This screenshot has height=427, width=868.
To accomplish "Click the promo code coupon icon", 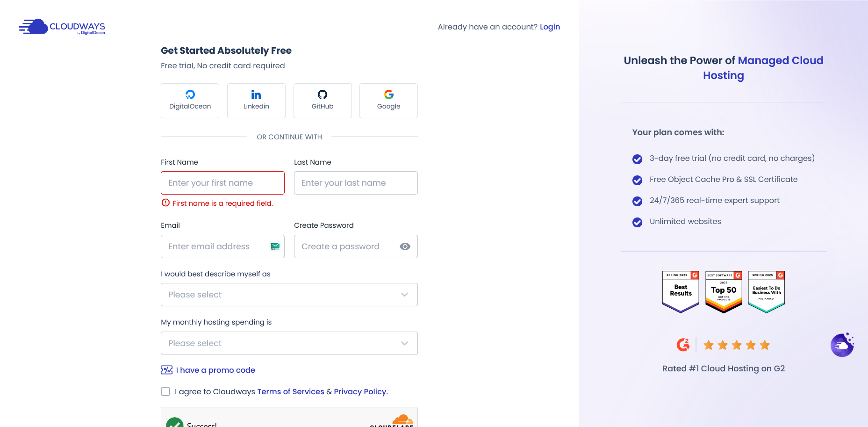I will pyautogui.click(x=166, y=370).
